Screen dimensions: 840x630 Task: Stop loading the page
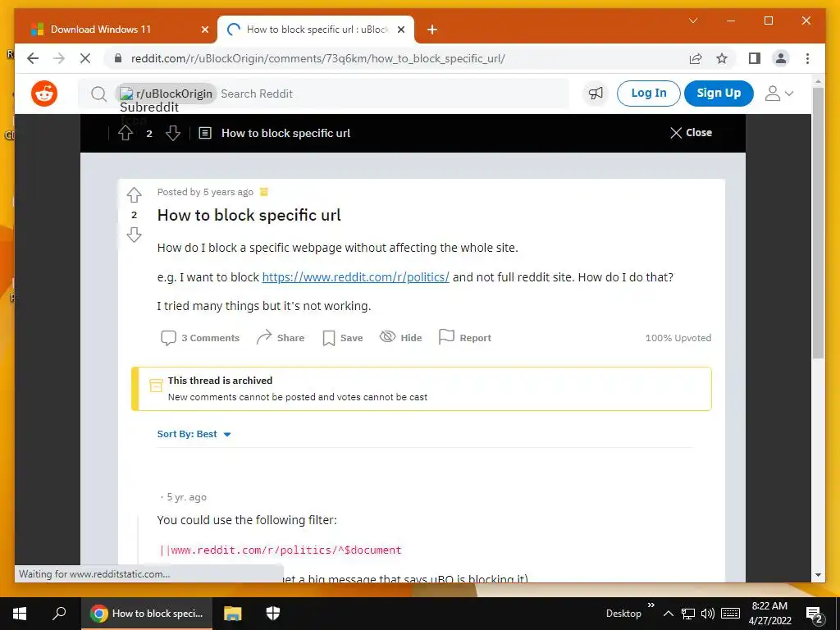click(x=85, y=58)
